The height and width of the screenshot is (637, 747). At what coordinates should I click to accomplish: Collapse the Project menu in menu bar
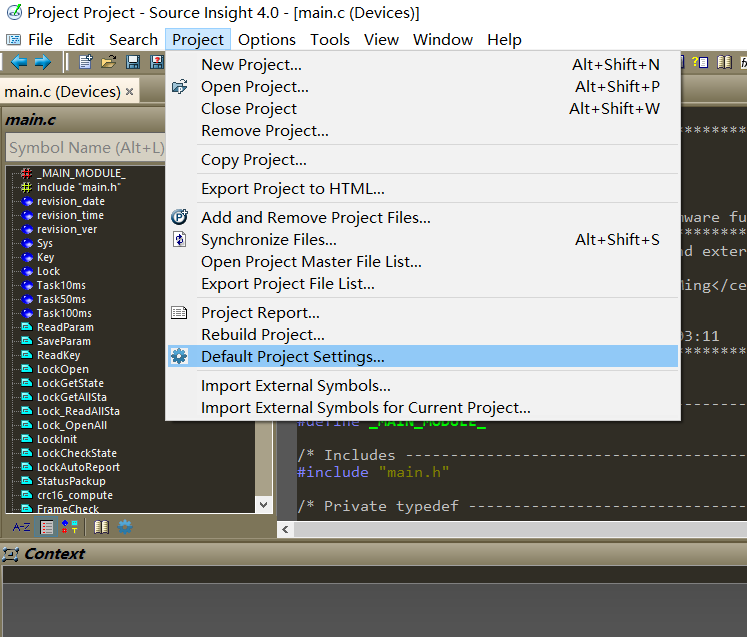click(198, 40)
